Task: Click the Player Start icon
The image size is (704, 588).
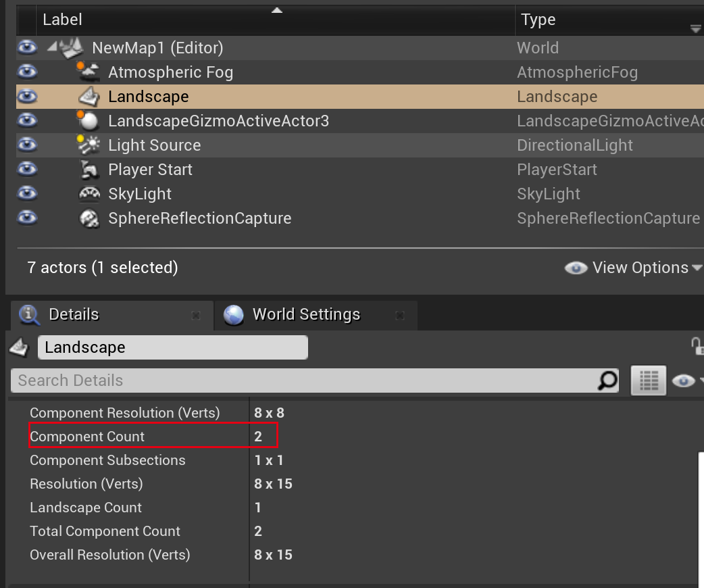Action: (x=89, y=170)
